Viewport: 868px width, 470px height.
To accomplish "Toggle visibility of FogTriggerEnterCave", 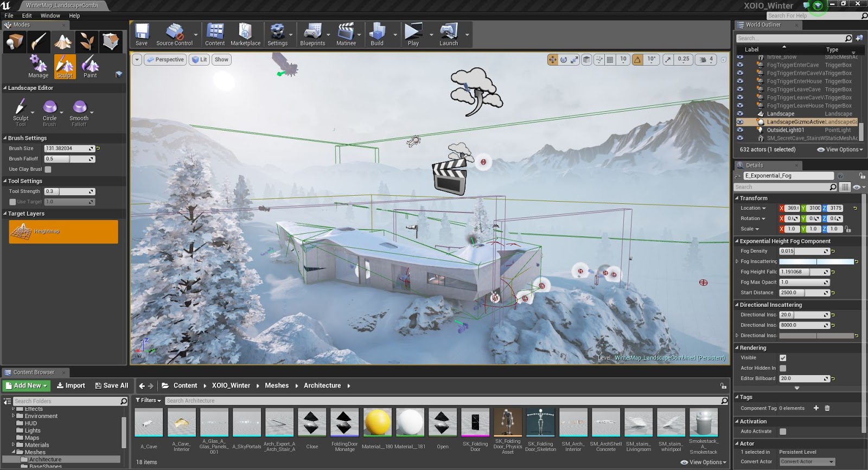I will click(x=740, y=65).
